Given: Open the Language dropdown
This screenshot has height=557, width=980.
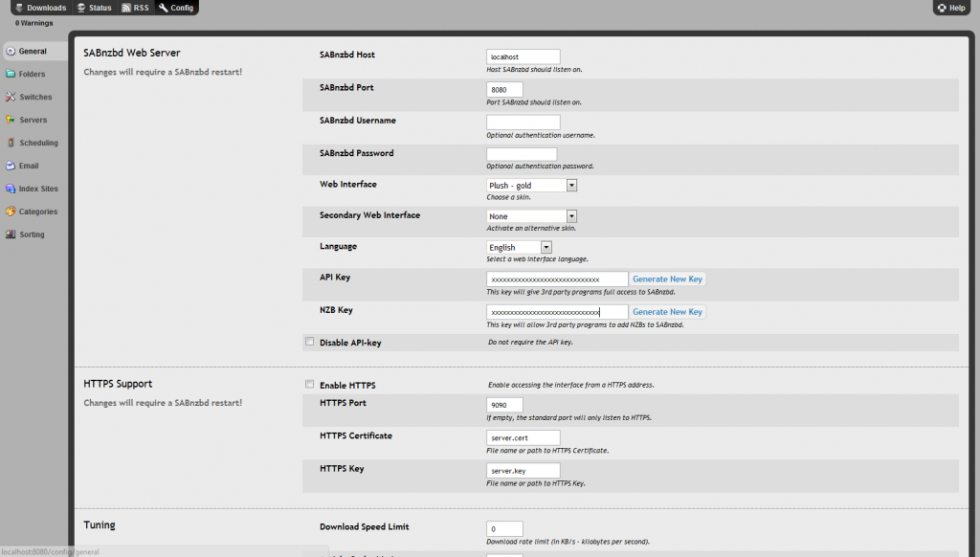Looking at the screenshot, I should pyautogui.click(x=520, y=248).
